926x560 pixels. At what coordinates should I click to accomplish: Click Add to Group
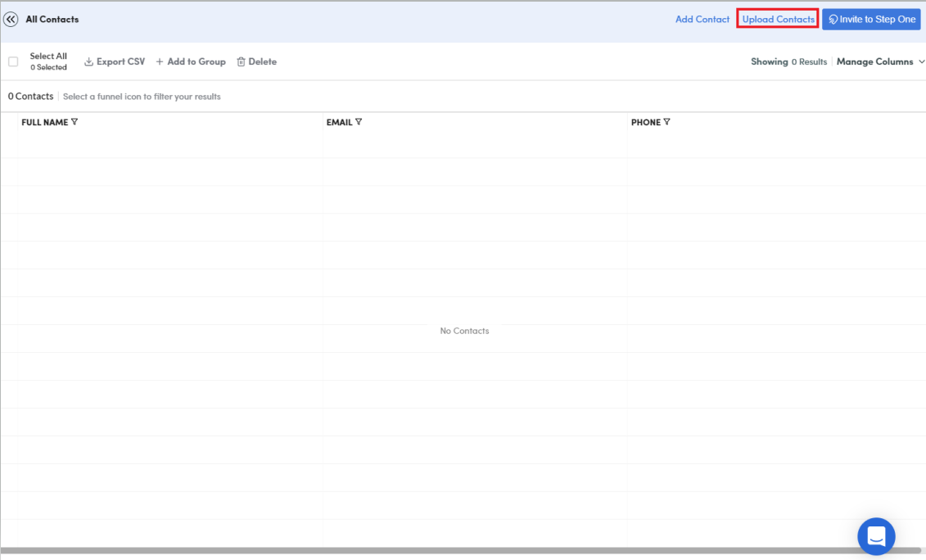(x=191, y=61)
